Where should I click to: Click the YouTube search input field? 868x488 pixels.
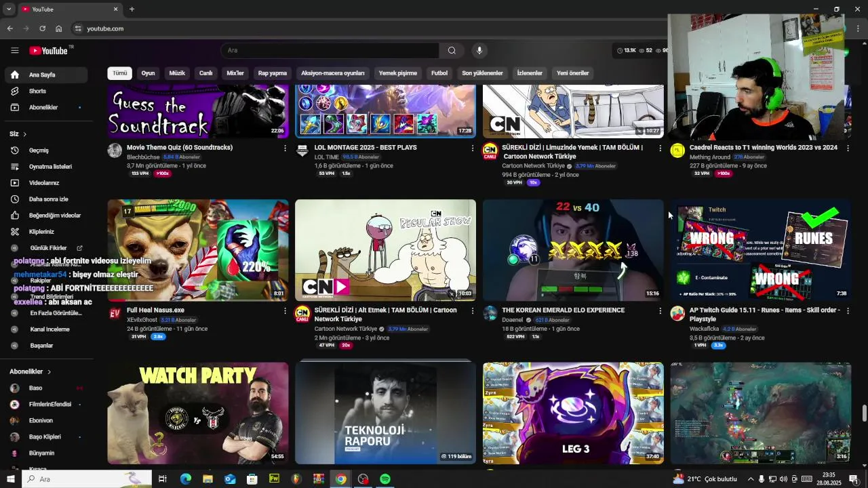click(330, 50)
